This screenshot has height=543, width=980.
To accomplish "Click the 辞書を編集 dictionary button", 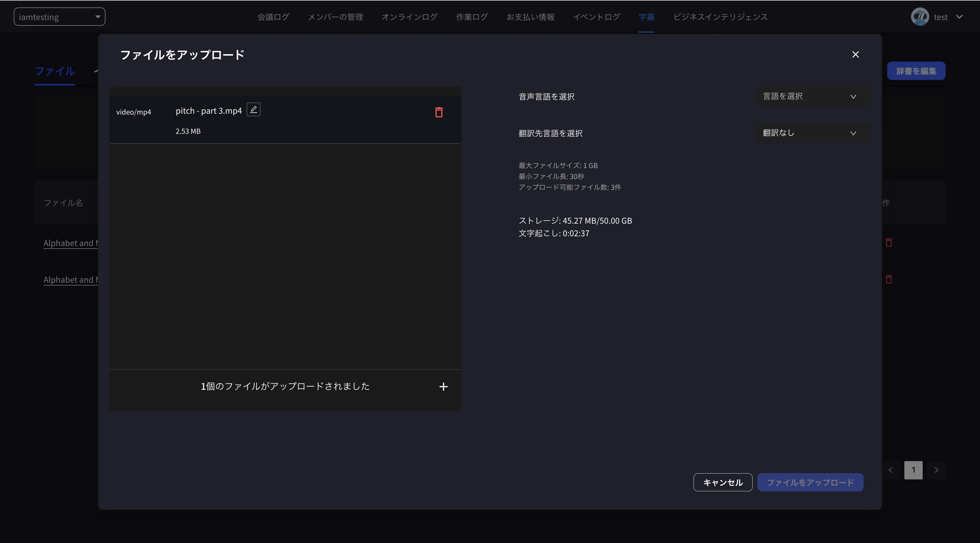I will coord(916,70).
